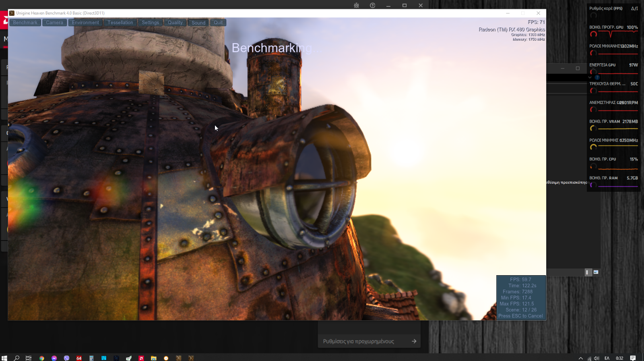
Task: Click memory clock 1750MHz metric
Action: pyautogui.click(x=613, y=144)
